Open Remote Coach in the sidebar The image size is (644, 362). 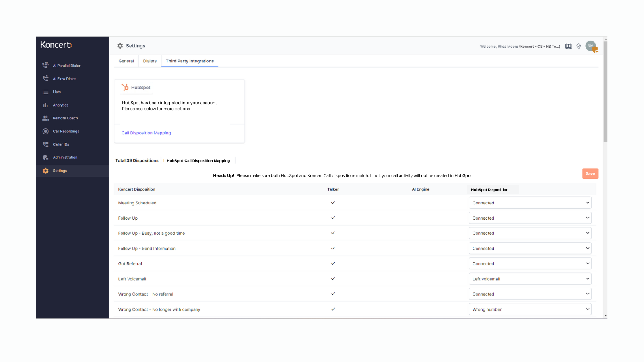point(45,118)
